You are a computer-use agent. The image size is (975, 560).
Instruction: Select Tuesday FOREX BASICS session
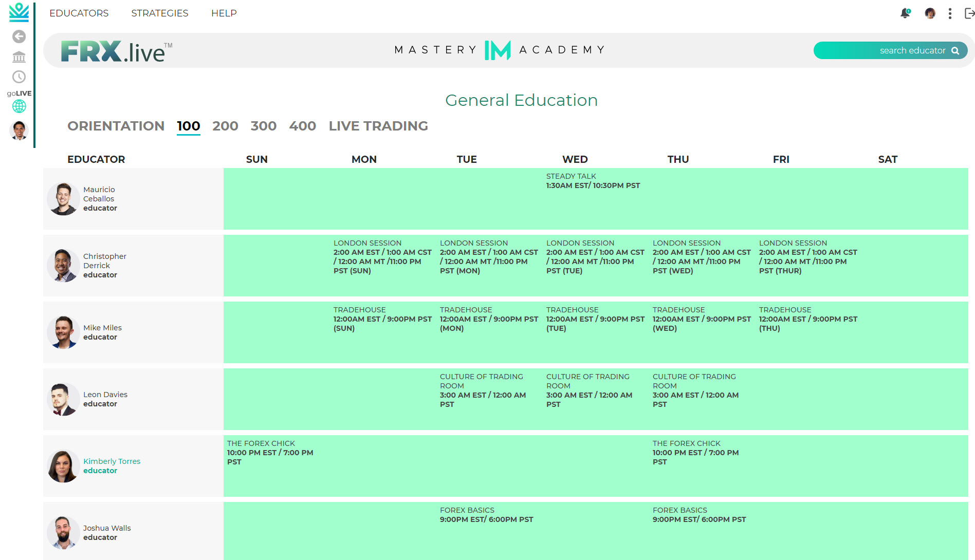click(487, 515)
